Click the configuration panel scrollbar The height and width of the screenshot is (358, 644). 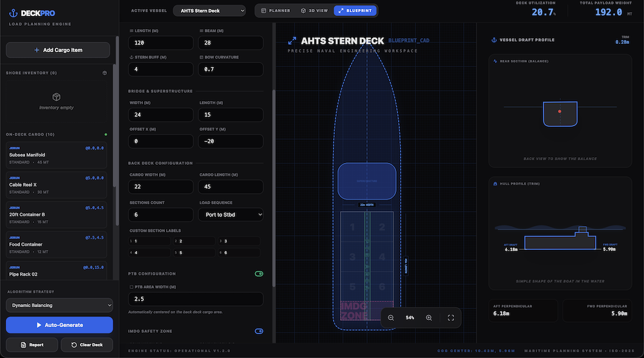click(x=274, y=188)
